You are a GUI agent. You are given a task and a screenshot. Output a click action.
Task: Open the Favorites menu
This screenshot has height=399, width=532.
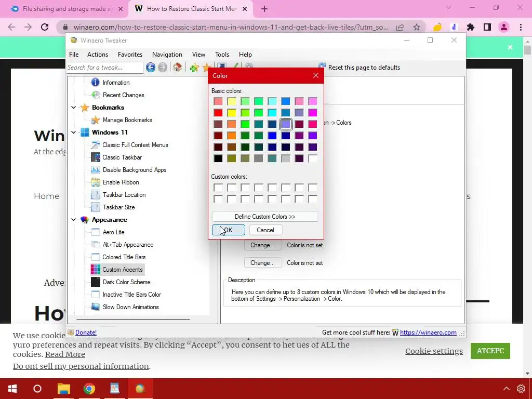130,54
